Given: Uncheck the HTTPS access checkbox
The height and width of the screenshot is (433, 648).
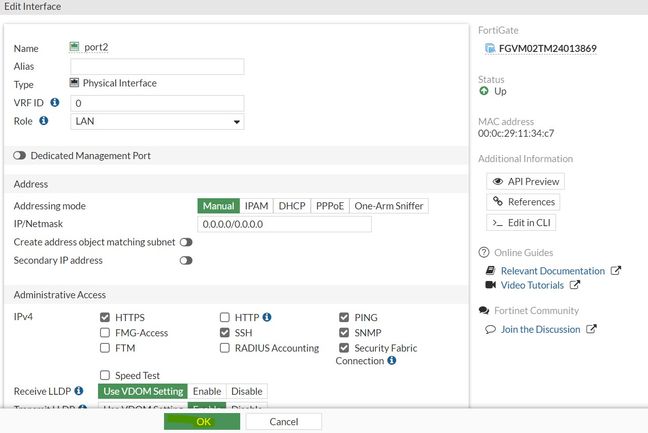Looking at the screenshot, I should [x=105, y=317].
